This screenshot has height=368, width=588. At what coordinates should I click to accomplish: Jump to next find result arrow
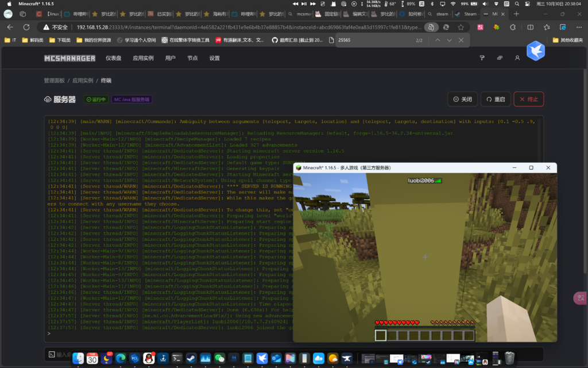(448, 40)
